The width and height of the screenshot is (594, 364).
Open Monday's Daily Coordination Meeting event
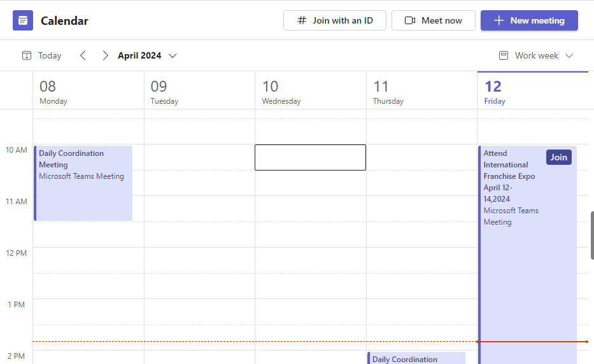pyautogui.click(x=83, y=183)
